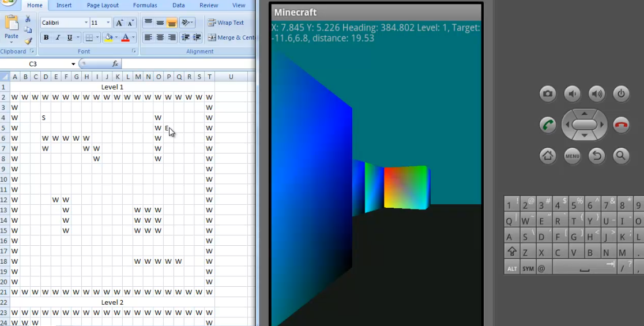Toggle Bold formatting

[x=46, y=38]
